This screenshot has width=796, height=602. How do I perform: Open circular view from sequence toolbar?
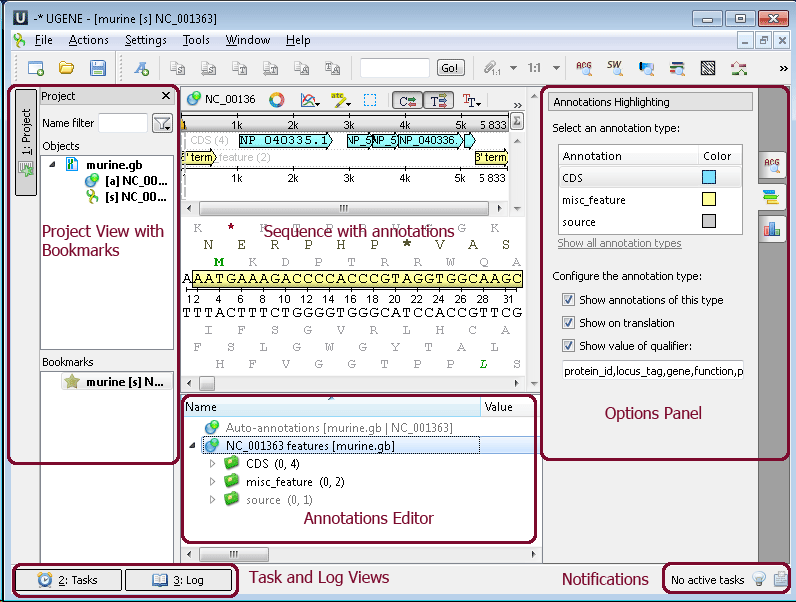click(x=277, y=99)
